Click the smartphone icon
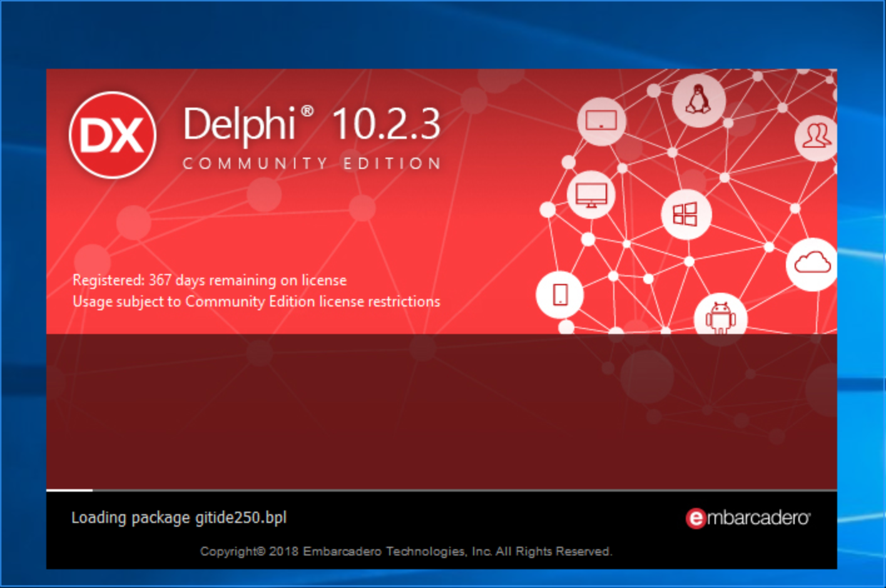Screen dimensions: 886x588 (x=560, y=295)
